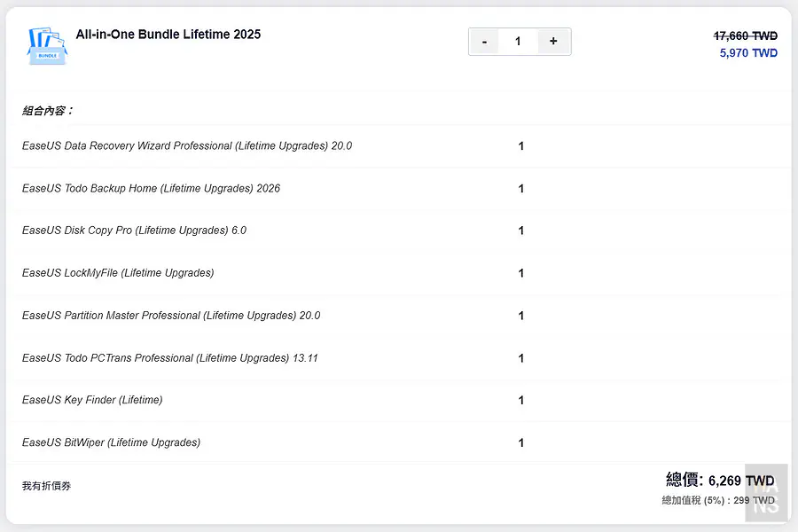This screenshot has width=798, height=532.
Task: Click EaseUS BitWiper entry
Action: tap(111, 442)
